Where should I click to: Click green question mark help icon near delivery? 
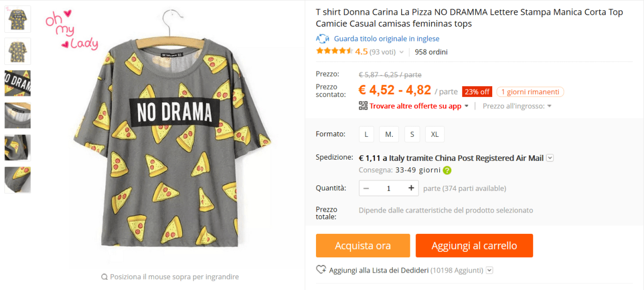(447, 170)
